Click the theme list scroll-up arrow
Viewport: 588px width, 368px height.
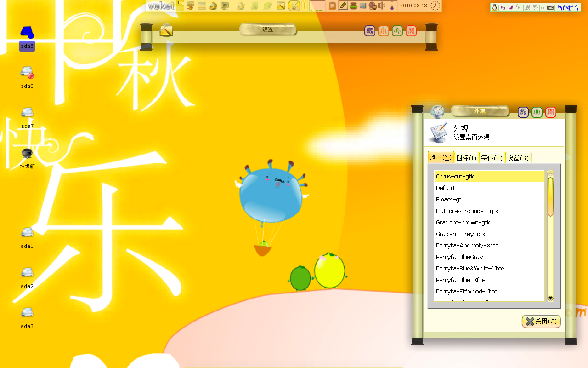(550, 173)
